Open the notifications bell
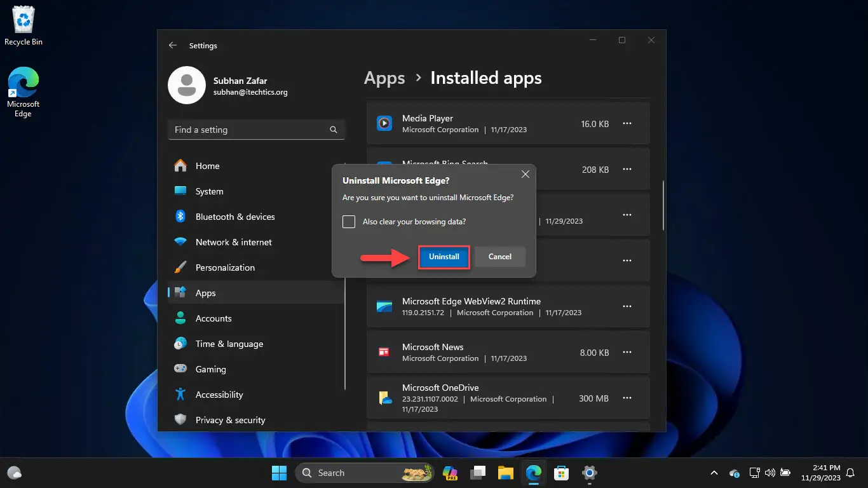This screenshot has width=868, height=488. 851,473
